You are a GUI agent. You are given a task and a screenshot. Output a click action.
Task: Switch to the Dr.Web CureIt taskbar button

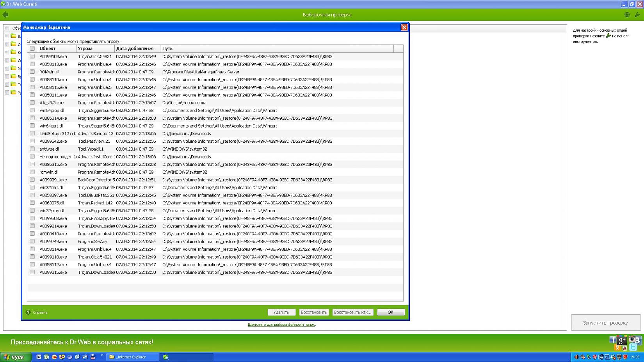(187, 357)
